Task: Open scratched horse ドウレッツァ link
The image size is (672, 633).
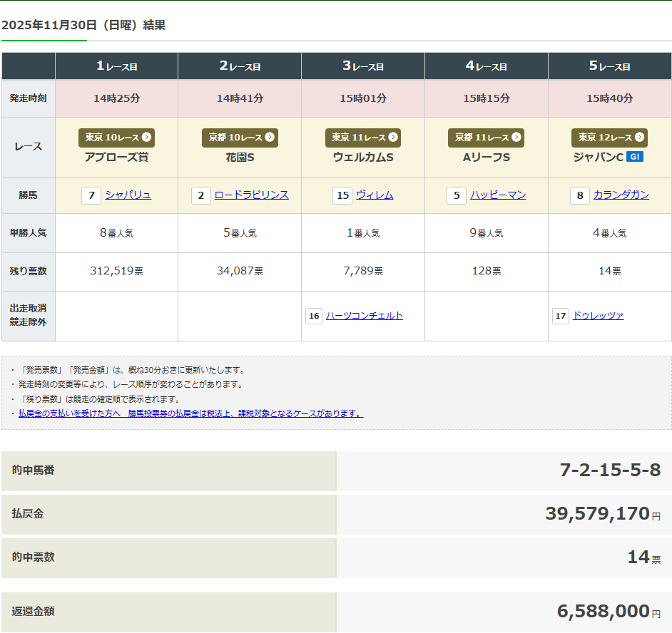Action: pyautogui.click(x=598, y=316)
